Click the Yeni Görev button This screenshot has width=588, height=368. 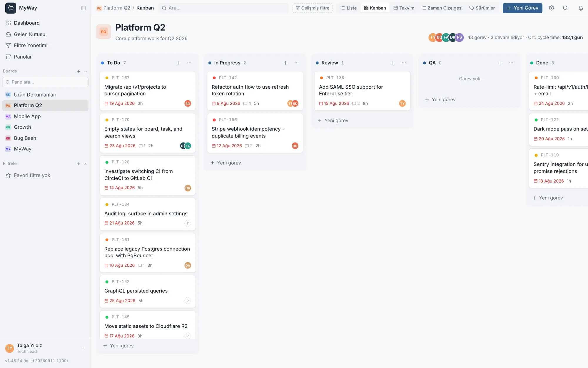(x=522, y=8)
